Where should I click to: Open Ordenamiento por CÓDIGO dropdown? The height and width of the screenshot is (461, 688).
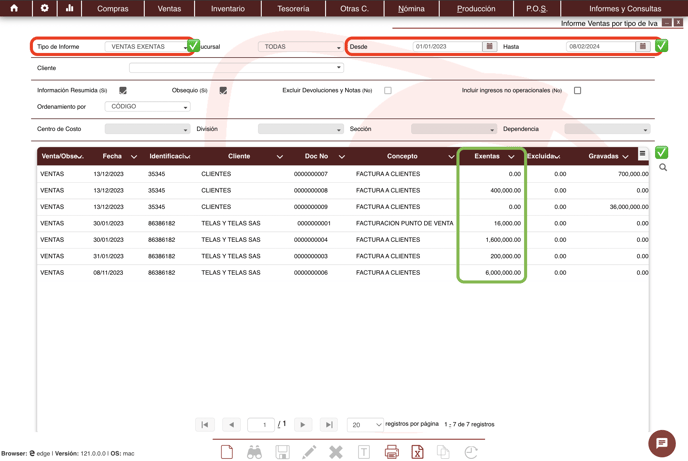[147, 107]
